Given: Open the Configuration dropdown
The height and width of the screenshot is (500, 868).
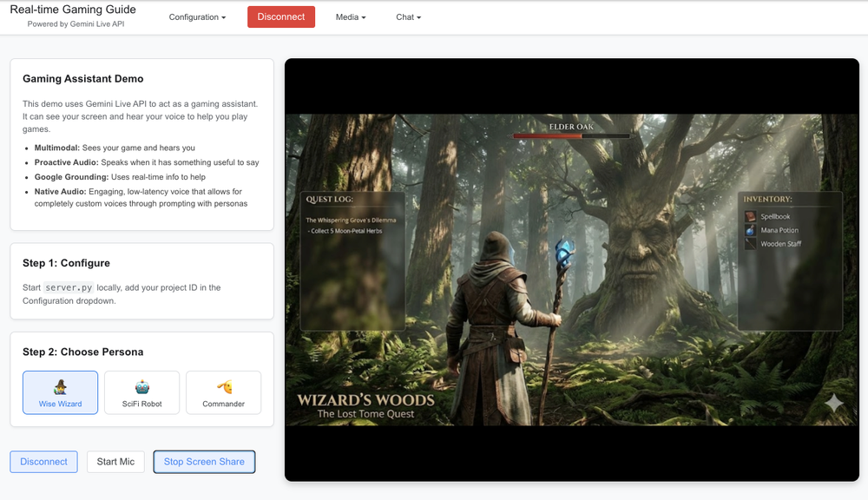Looking at the screenshot, I should [x=197, y=17].
